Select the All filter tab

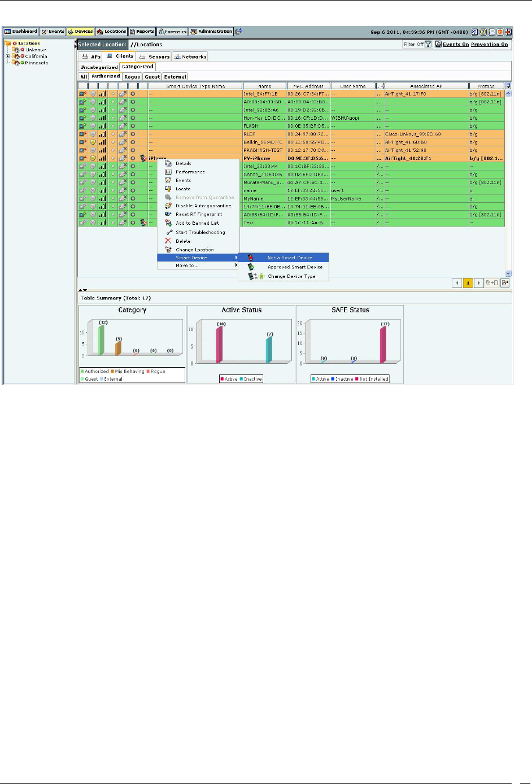tap(84, 77)
